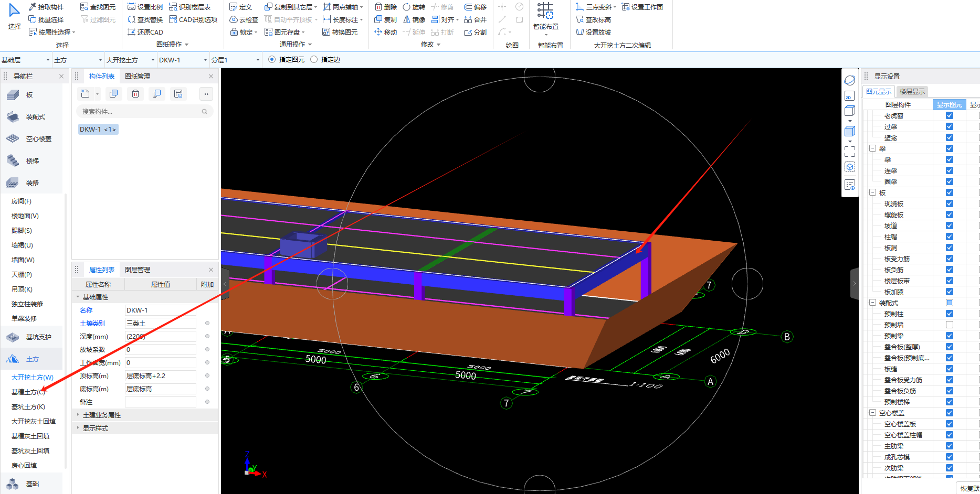Open the 装配式 navigation category
The image size is (980, 494).
tap(31, 117)
